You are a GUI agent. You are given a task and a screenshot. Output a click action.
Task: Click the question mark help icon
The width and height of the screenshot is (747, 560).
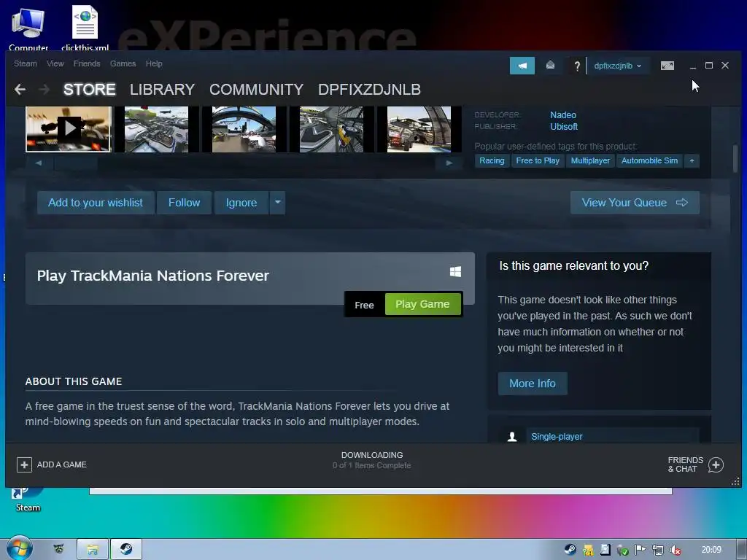pyautogui.click(x=577, y=66)
